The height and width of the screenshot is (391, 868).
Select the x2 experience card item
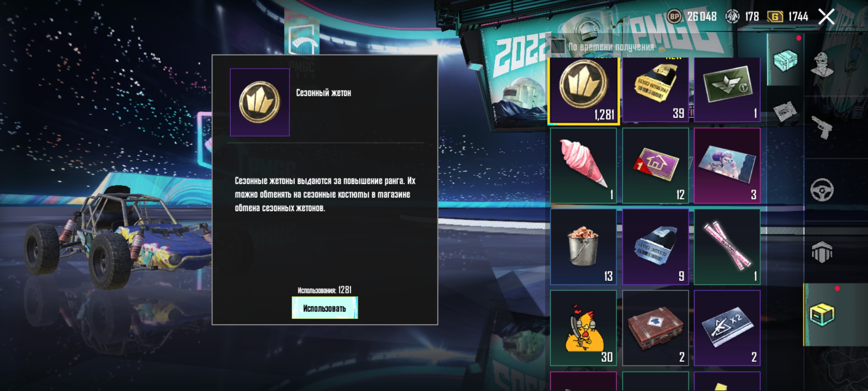727,328
